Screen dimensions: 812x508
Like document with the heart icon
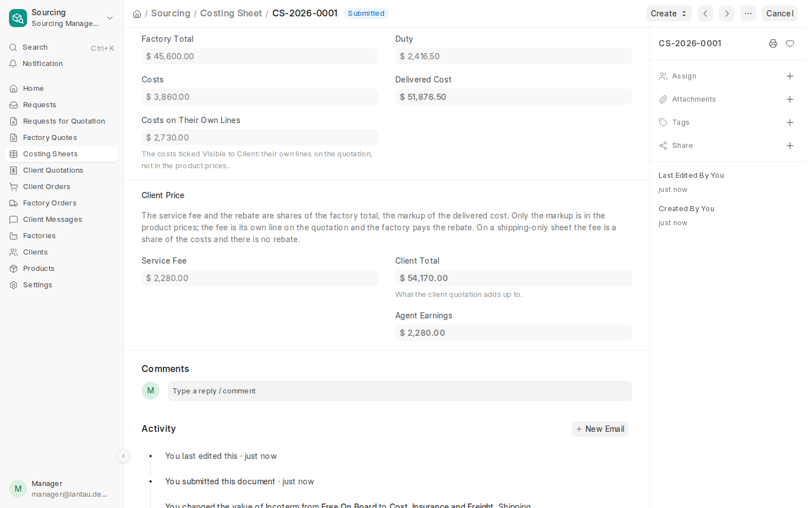[x=790, y=43]
